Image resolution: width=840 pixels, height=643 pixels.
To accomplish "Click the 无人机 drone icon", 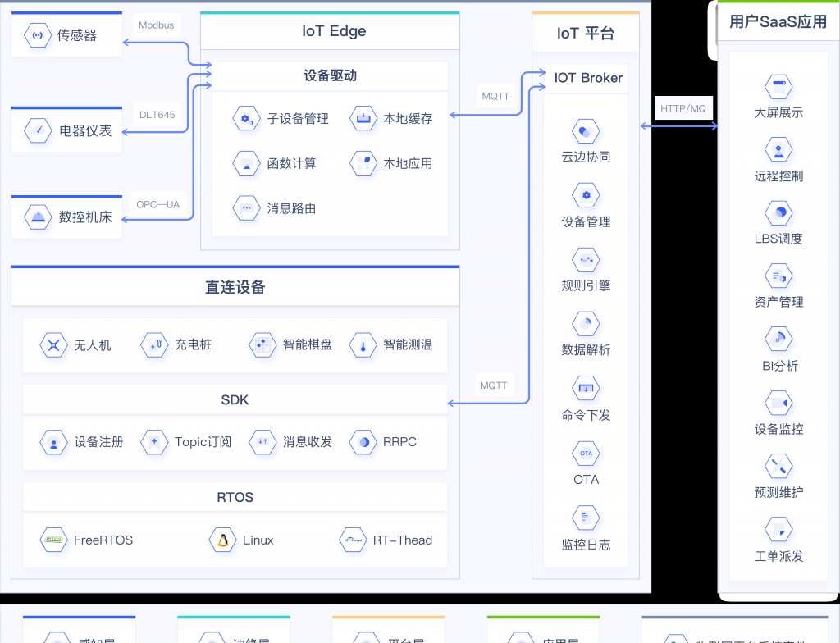I will coord(53,345).
